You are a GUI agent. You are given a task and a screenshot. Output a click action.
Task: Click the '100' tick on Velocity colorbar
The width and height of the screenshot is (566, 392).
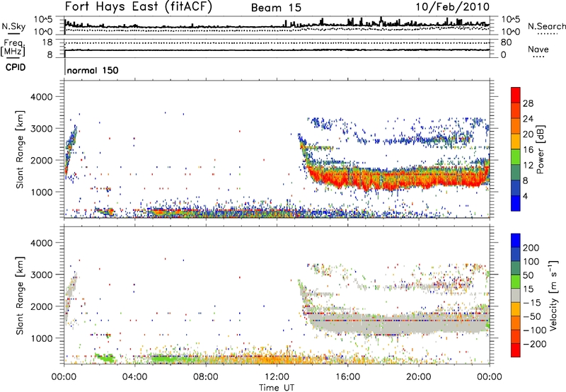[531, 261]
